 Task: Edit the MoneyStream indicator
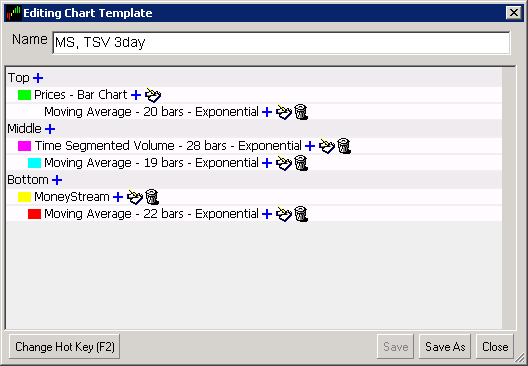[x=135, y=197]
